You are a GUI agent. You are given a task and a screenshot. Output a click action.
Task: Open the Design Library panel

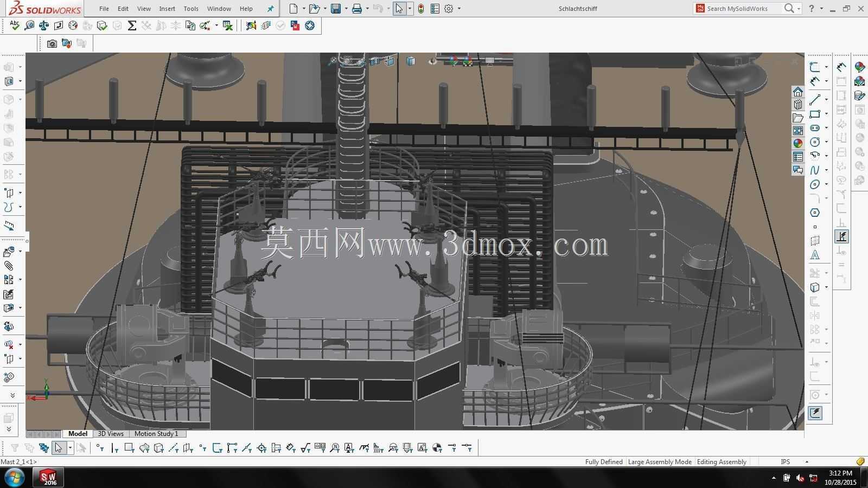[x=798, y=105]
